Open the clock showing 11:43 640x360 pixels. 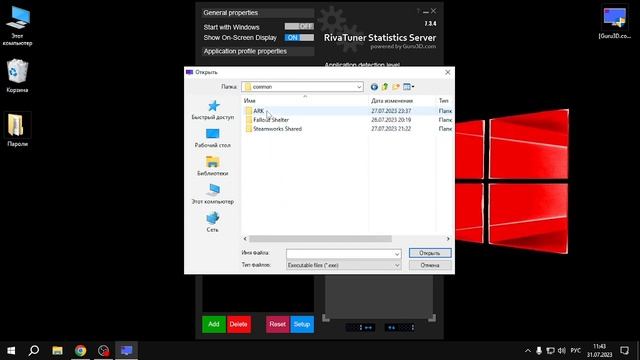point(599,351)
